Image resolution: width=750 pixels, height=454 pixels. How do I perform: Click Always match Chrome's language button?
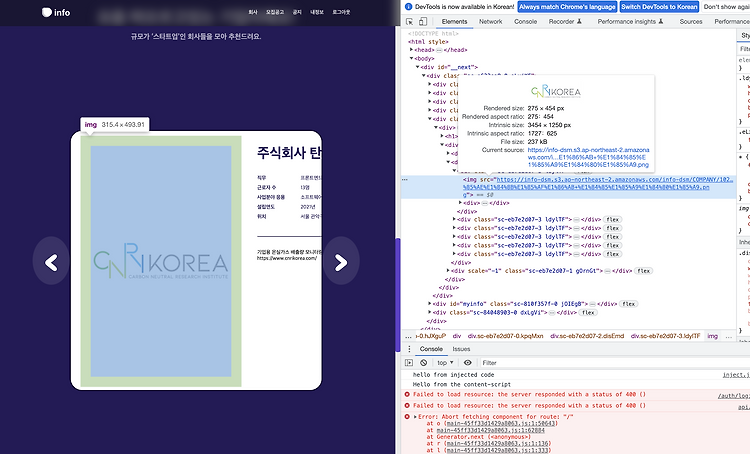click(x=567, y=7)
